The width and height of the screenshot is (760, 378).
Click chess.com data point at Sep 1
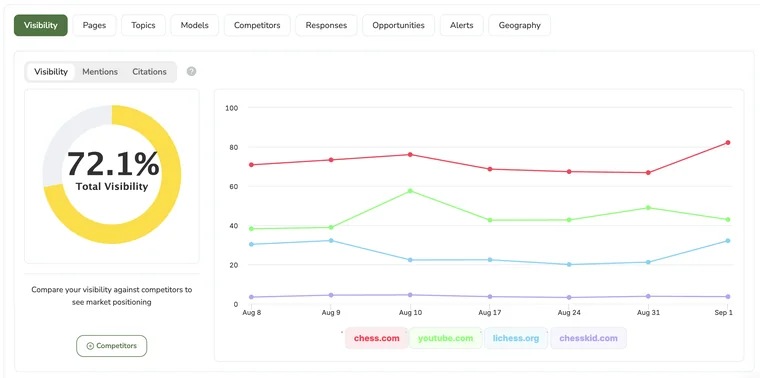click(x=728, y=142)
